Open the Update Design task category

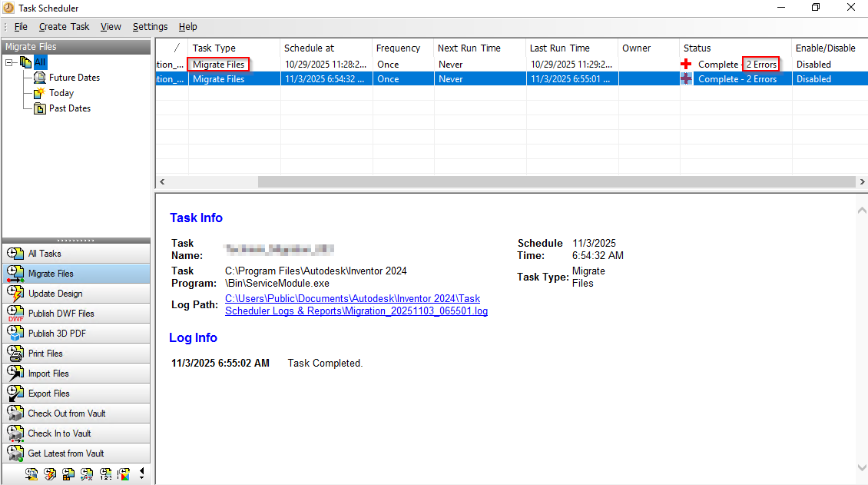point(76,294)
